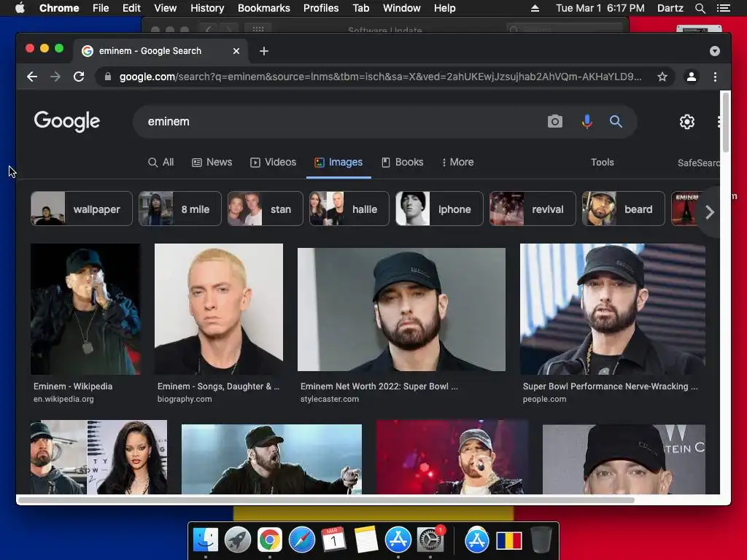Select the stan suggestion chip
Viewport: 747px width, 560px height.
tap(265, 209)
